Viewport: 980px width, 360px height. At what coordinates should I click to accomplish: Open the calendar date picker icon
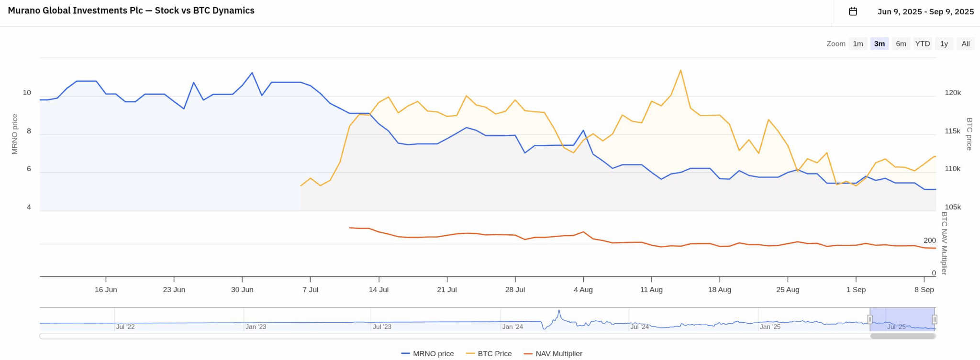click(853, 11)
